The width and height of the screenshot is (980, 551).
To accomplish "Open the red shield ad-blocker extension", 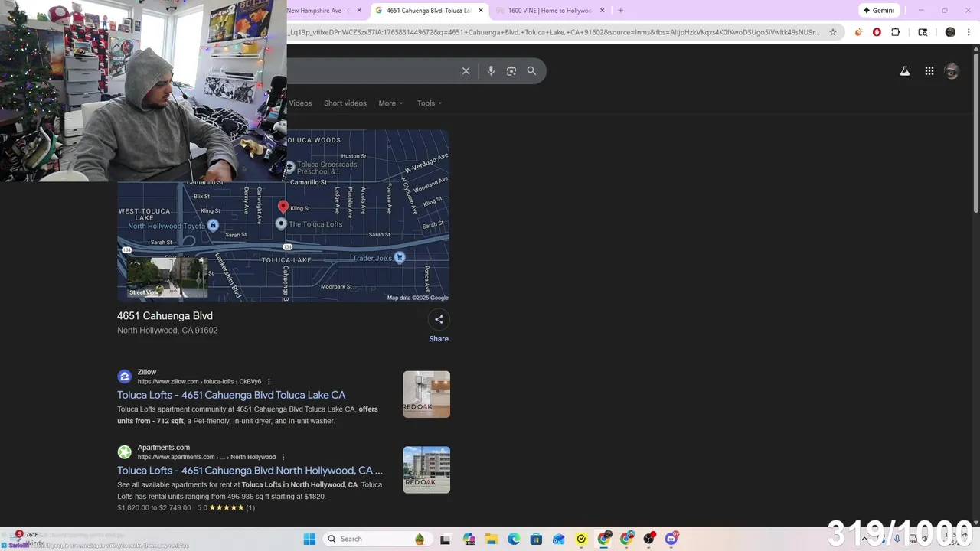I will click(x=877, y=32).
